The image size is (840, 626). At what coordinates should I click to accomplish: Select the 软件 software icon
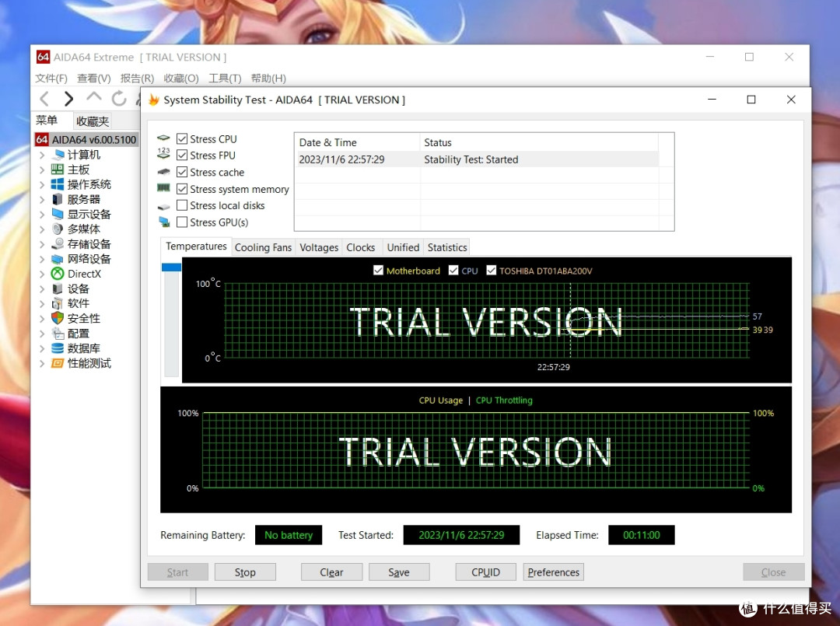tap(58, 303)
